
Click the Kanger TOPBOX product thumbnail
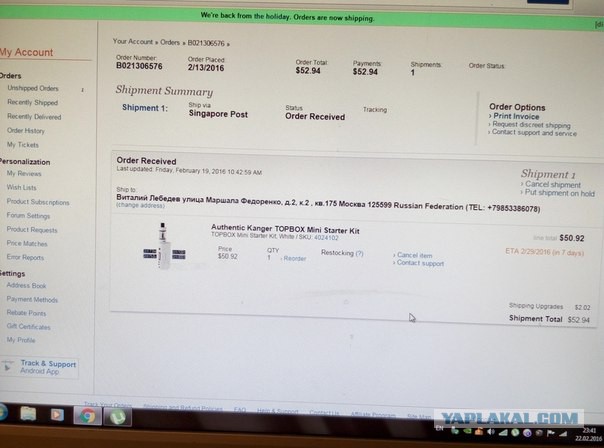pyautogui.click(x=164, y=246)
